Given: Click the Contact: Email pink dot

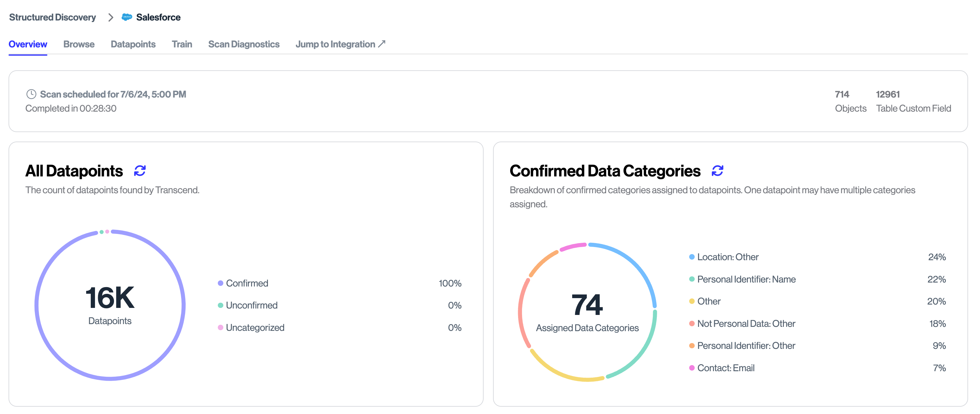Looking at the screenshot, I should point(692,368).
